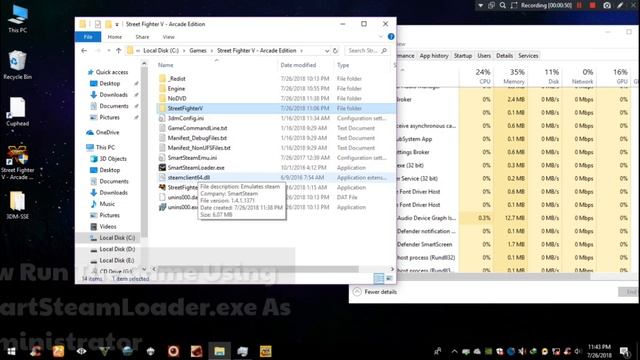Image resolution: width=640 pixels, height=360 pixels.
Task: Click the red stop recording button
Action: click(x=592, y=5)
